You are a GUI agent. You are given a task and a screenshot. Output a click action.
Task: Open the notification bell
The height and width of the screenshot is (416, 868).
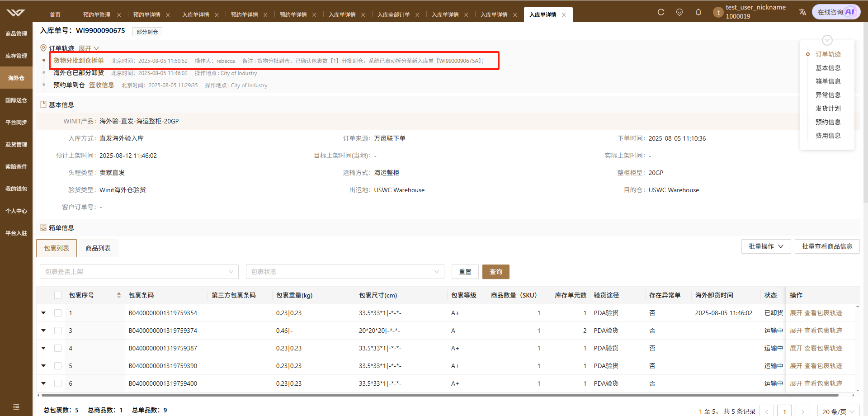[x=698, y=12]
